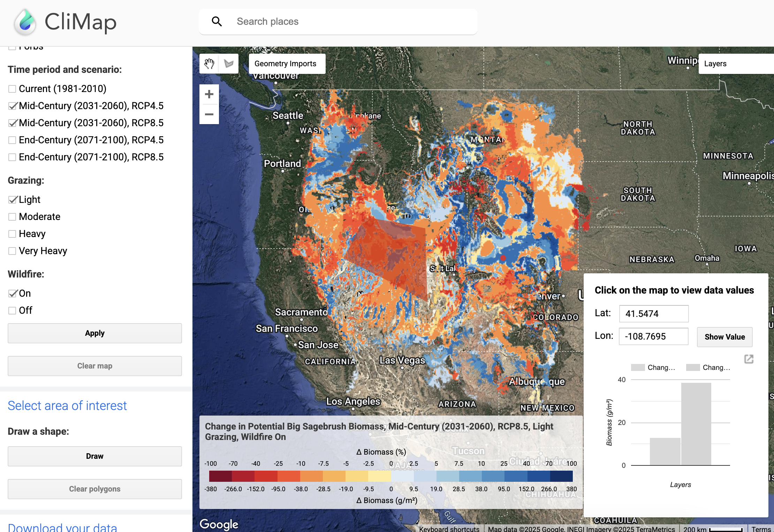Screen dimensions: 774x532
Task: Click the Show Value button
Action: tap(724, 337)
